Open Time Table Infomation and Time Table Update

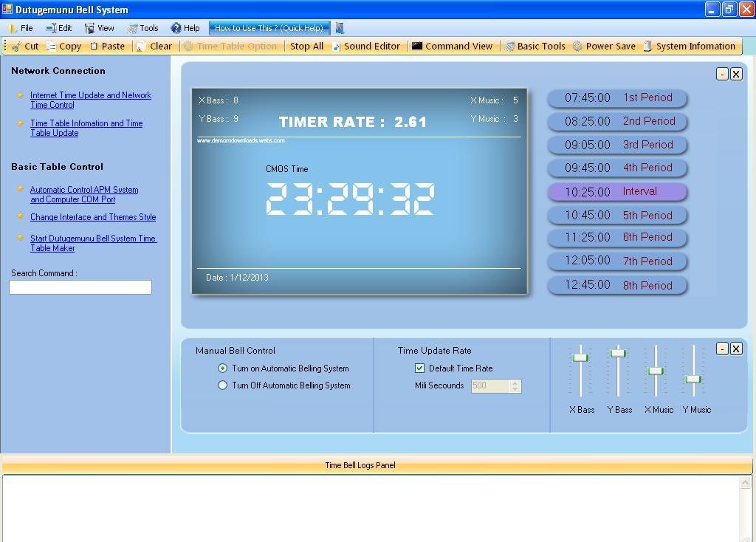(86, 128)
